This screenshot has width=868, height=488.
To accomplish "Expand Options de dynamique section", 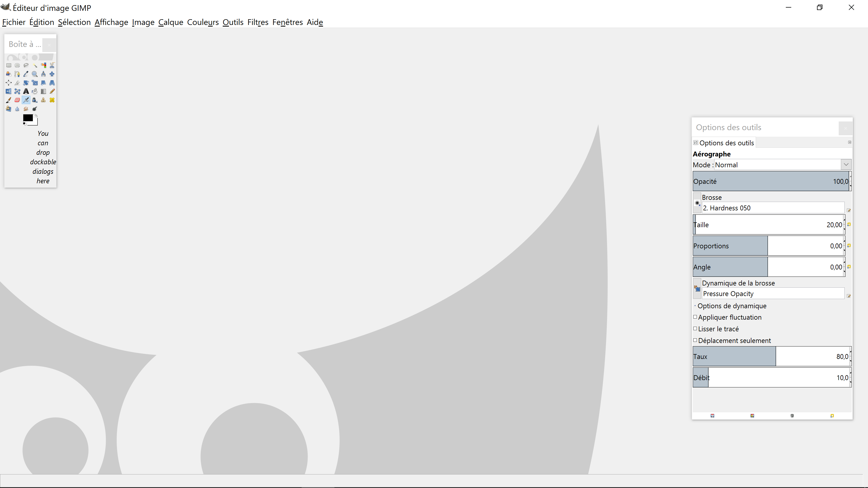I will point(695,306).
